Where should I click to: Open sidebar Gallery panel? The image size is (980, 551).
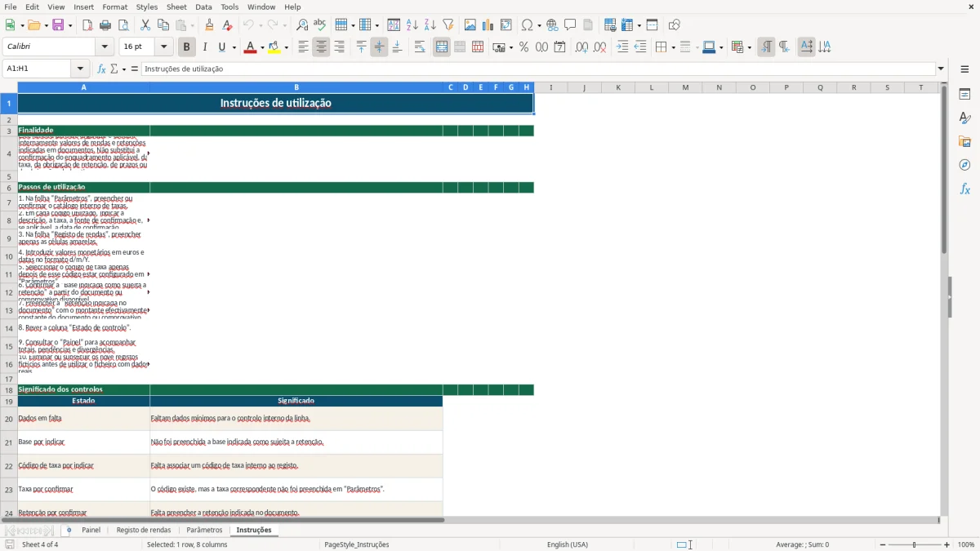click(964, 141)
